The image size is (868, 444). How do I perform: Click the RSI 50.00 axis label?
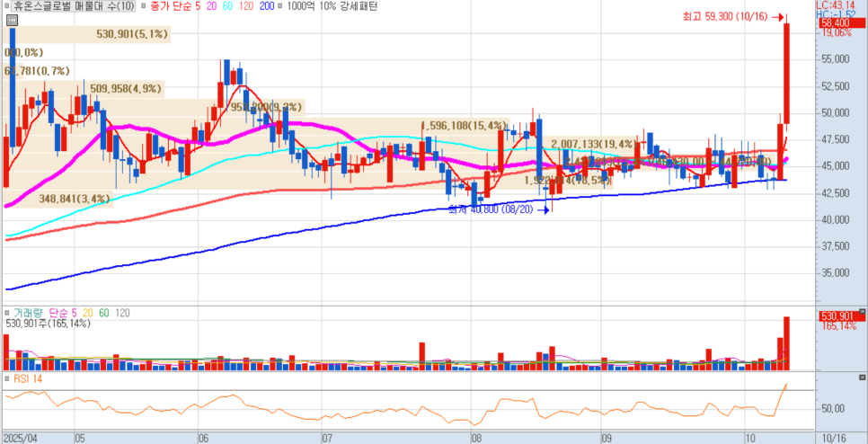[x=833, y=409]
